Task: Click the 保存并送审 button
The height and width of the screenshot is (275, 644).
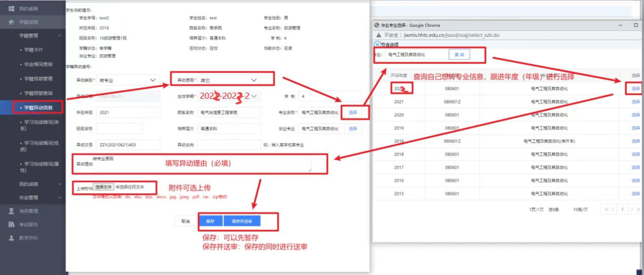Action: tap(242, 221)
